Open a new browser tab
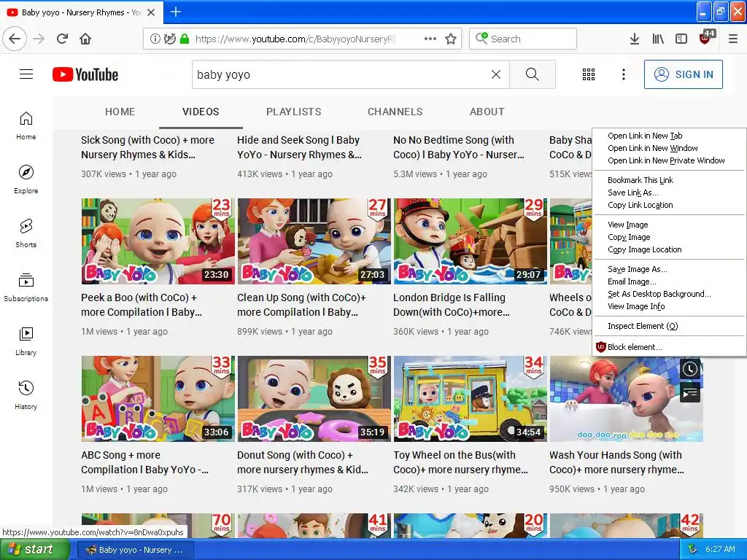747x560 pixels. (x=176, y=12)
